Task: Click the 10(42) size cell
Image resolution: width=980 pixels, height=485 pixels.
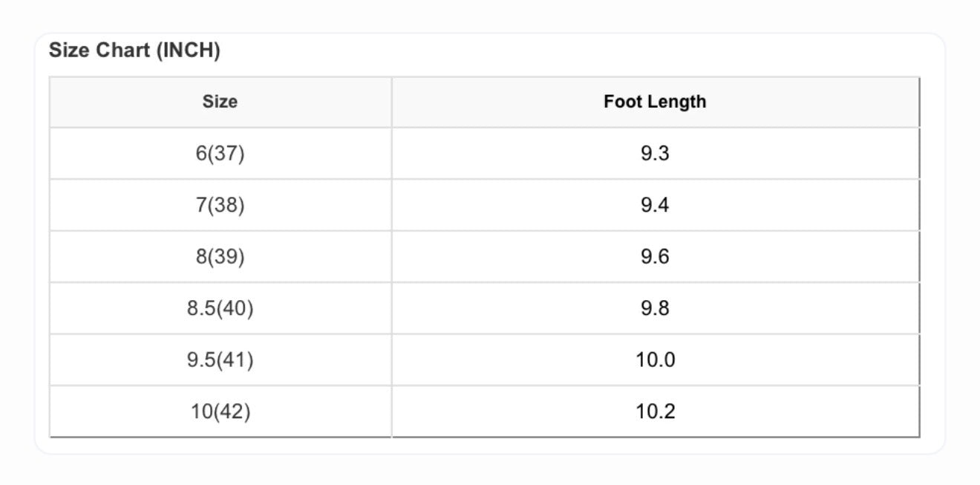Action: (220, 411)
